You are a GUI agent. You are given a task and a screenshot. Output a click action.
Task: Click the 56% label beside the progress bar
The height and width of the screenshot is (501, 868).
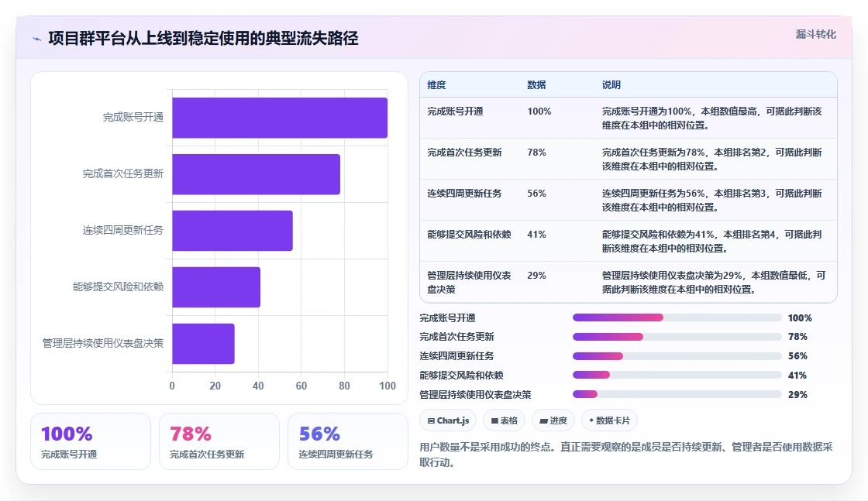[797, 356]
